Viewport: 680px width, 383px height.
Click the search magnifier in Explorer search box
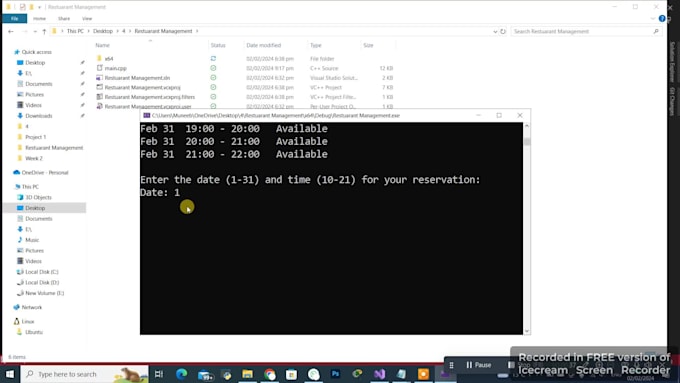coord(656,31)
